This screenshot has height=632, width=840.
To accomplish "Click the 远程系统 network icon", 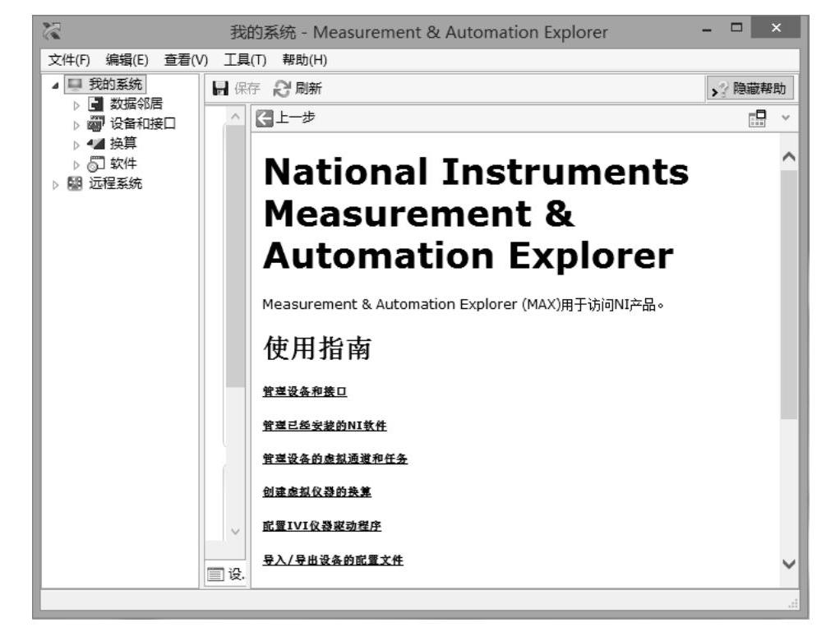I will (x=75, y=184).
